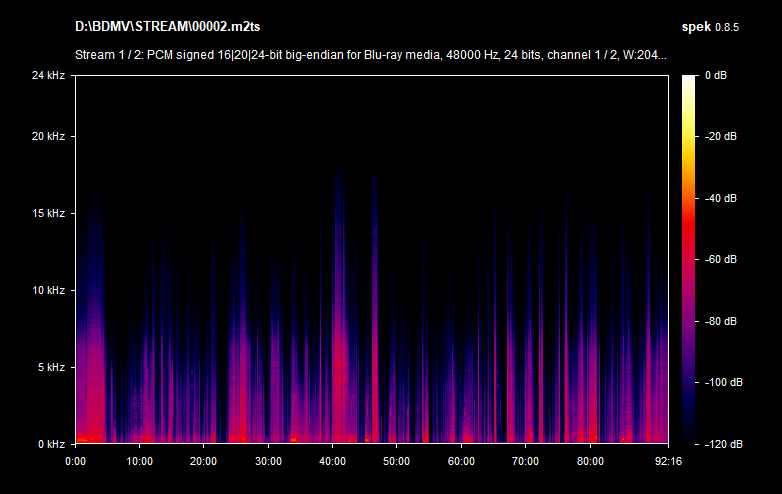Select the 20 kHz frequency axis label

[47, 136]
